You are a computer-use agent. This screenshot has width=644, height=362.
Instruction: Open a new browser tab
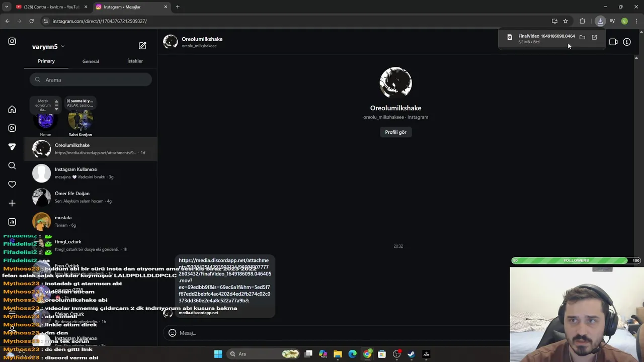(x=178, y=7)
